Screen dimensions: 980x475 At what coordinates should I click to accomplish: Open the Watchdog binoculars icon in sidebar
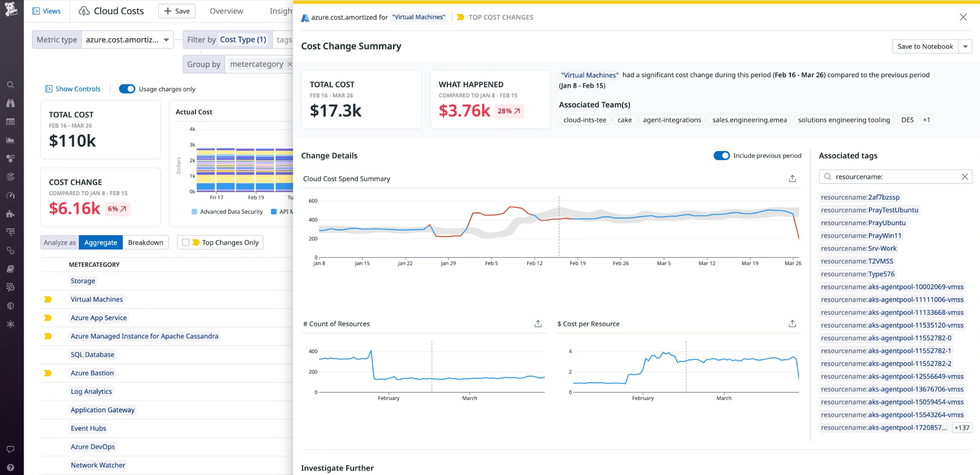11,103
